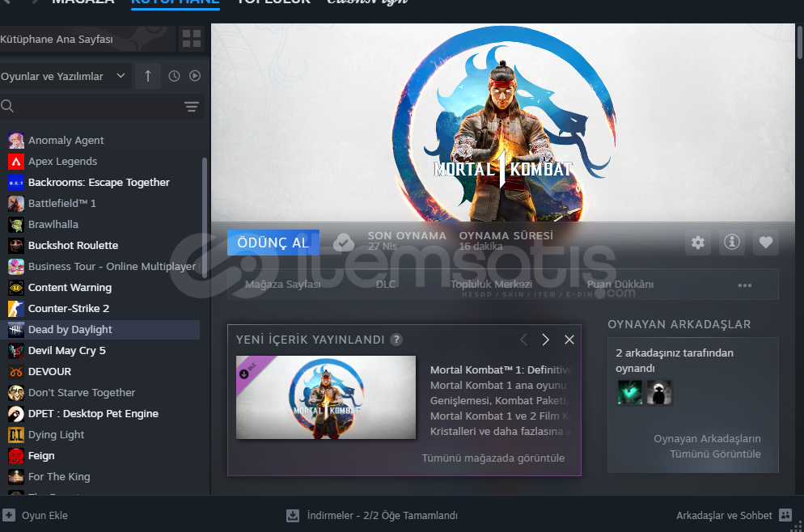The width and height of the screenshot is (804, 532).
Task: Open the DLC tab
Action: click(x=386, y=285)
